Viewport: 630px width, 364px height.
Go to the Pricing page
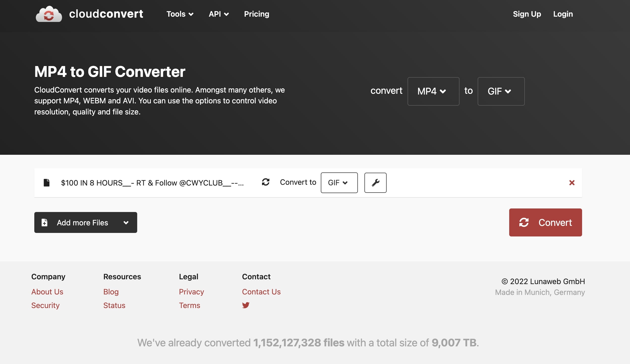tap(256, 14)
